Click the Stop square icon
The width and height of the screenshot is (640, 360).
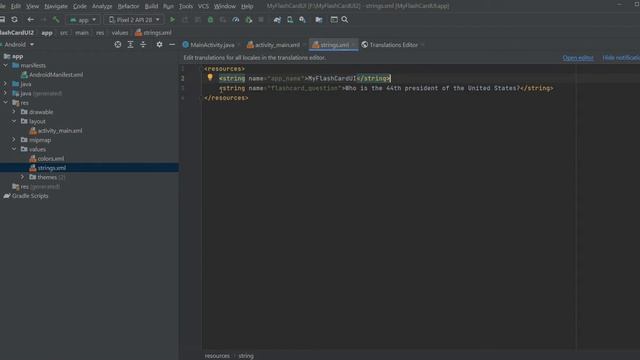(261, 20)
